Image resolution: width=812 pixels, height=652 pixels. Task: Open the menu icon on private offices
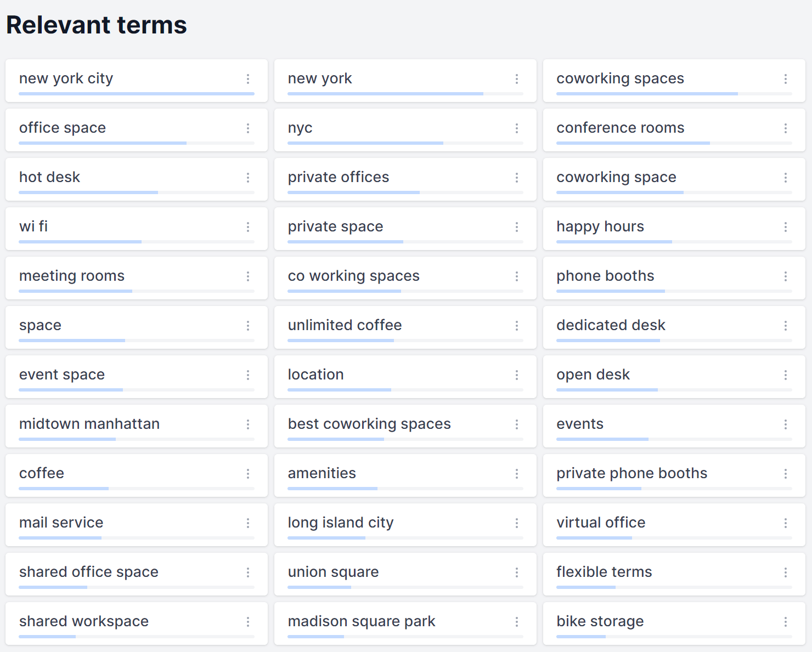[x=517, y=178]
